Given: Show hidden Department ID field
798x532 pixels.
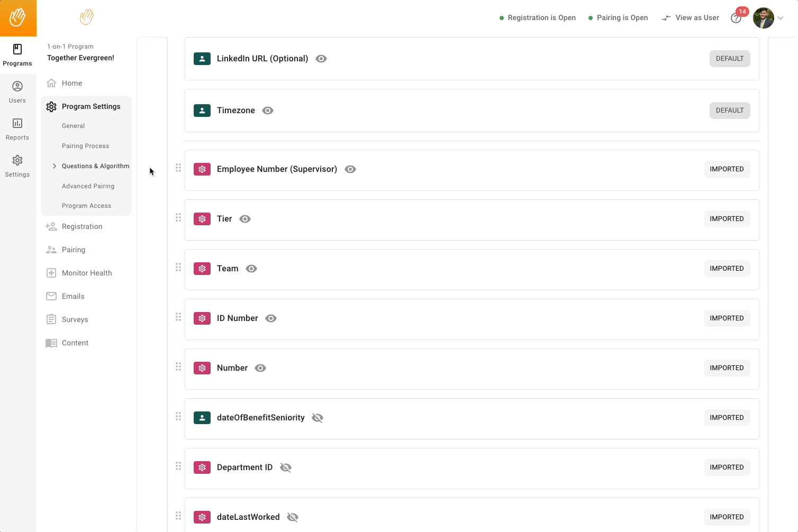Looking at the screenshot, I should (x=286, y=467).
